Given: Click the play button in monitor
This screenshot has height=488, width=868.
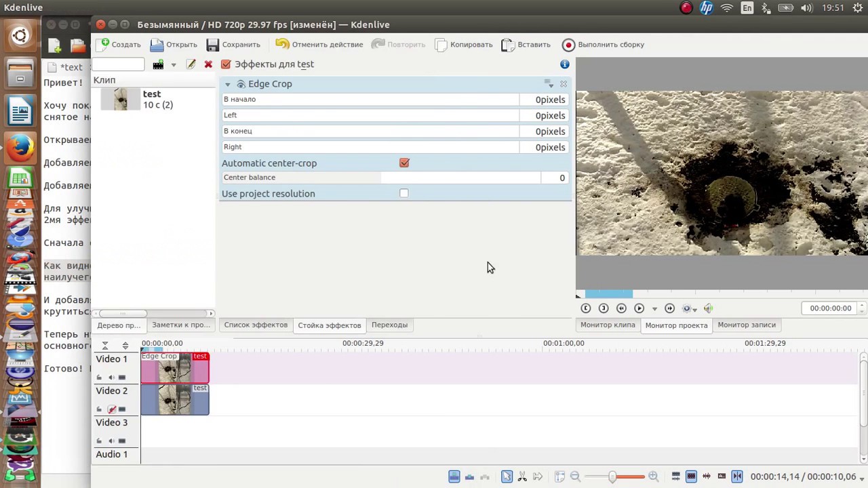Looking at the screenshot, I should (639, 308).
